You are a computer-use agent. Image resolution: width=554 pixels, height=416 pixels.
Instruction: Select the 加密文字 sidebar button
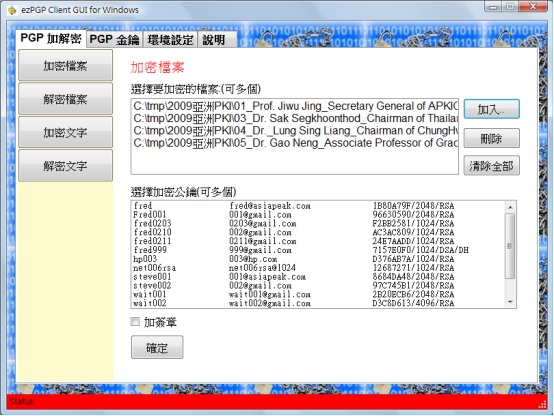(x=65, y=132)
